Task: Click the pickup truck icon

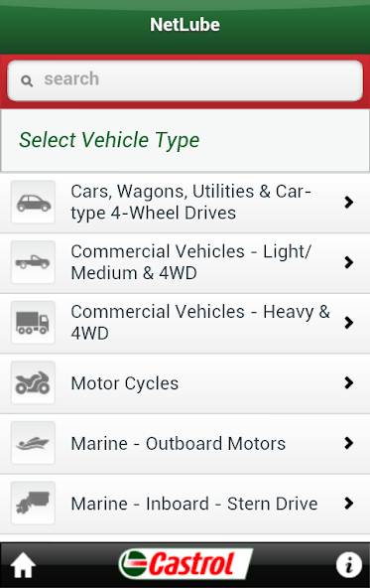Action: coord(34,262)
